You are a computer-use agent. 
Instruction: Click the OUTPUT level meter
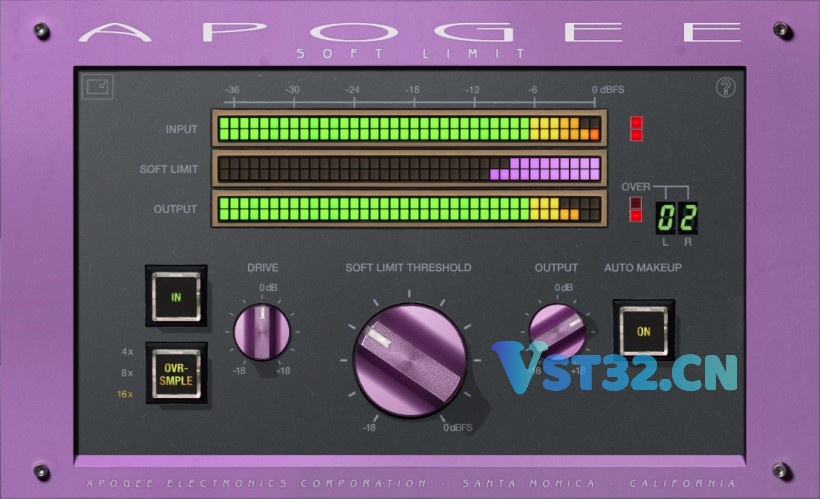click(x=409, y=209)
